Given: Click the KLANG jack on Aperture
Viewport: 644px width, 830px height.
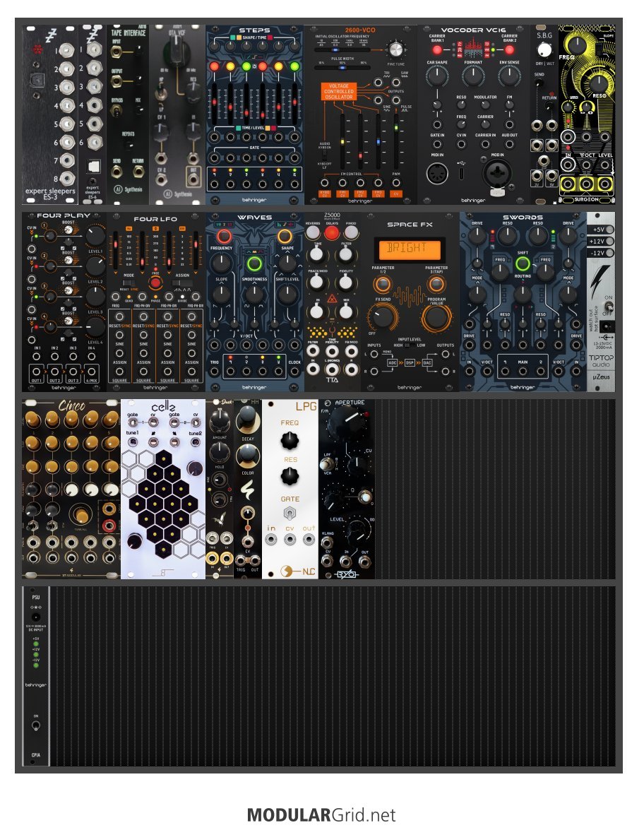Looking at the screenshot, I should [328, 543].
